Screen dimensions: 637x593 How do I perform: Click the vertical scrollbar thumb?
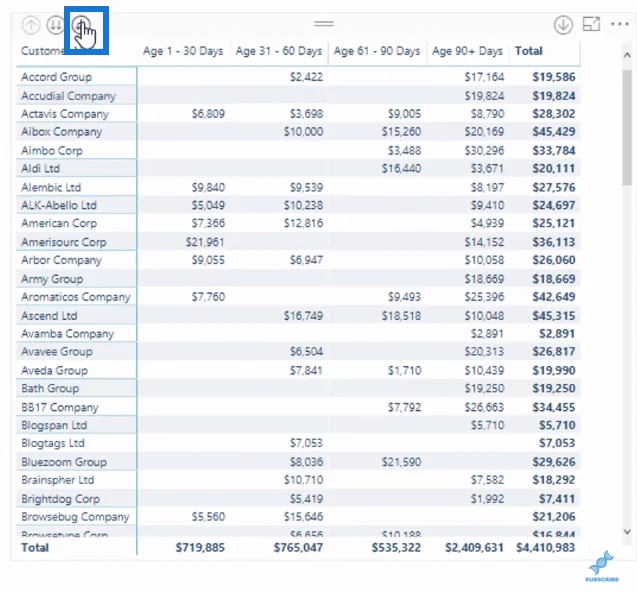pos(628,128)
